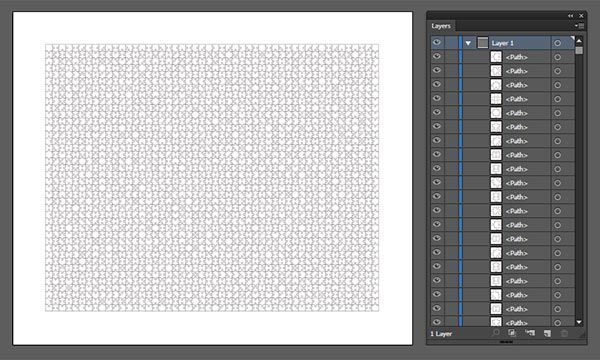Click the thumbnail of the first <Path>
Viewport: 600px width, 360px height.
pos(496,57)
